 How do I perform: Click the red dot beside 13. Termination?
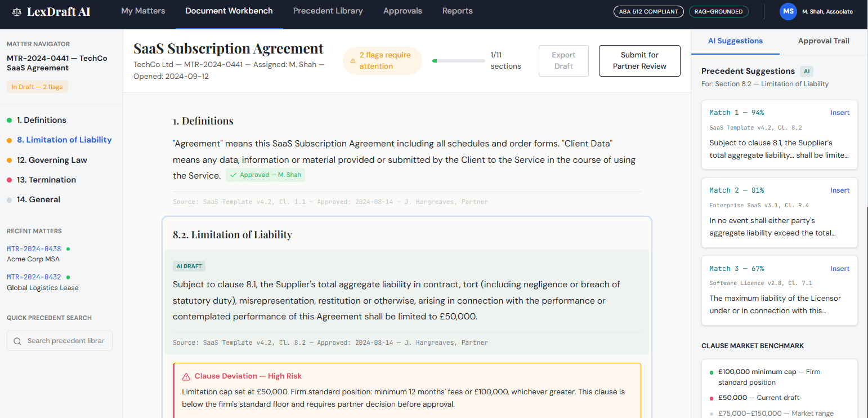coord(9,180)
